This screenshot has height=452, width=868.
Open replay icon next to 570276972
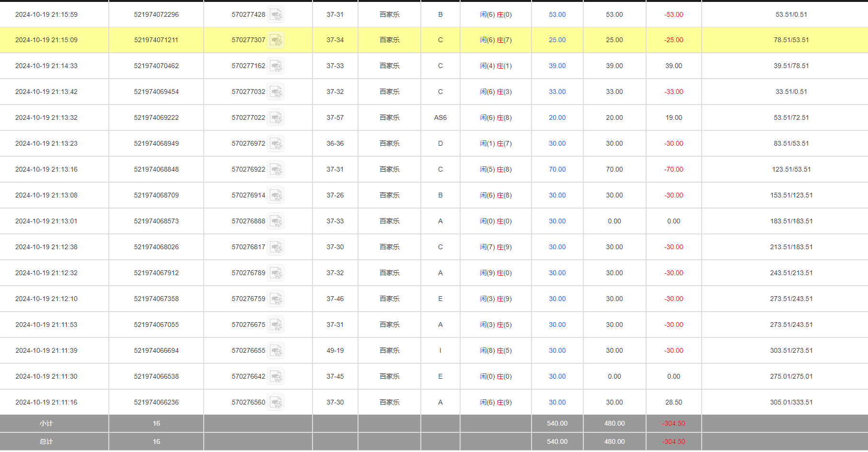pos(276,144)
